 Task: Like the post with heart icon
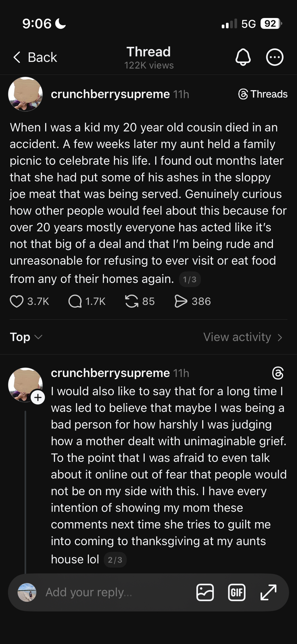tap(17, 301)
